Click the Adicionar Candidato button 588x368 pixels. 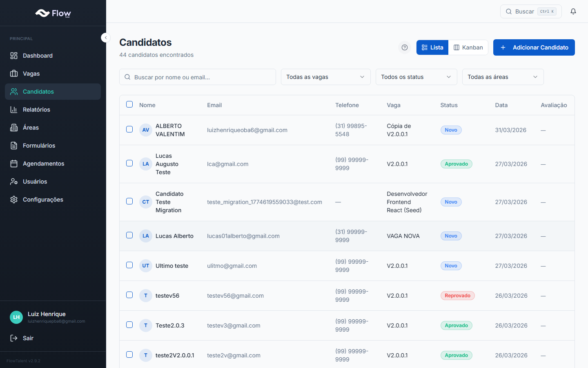tap(534, 47)
